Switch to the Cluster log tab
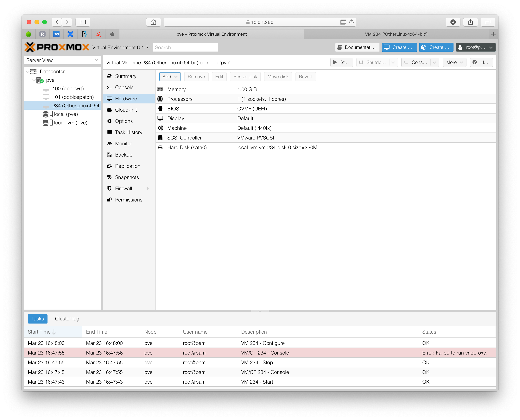 (x=67, y=319)
